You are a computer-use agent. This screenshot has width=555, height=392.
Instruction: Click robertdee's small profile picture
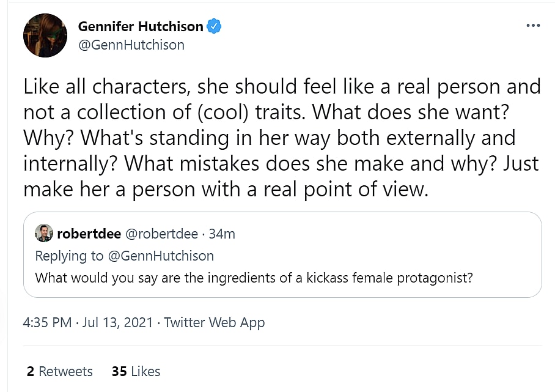coord(44,234)
